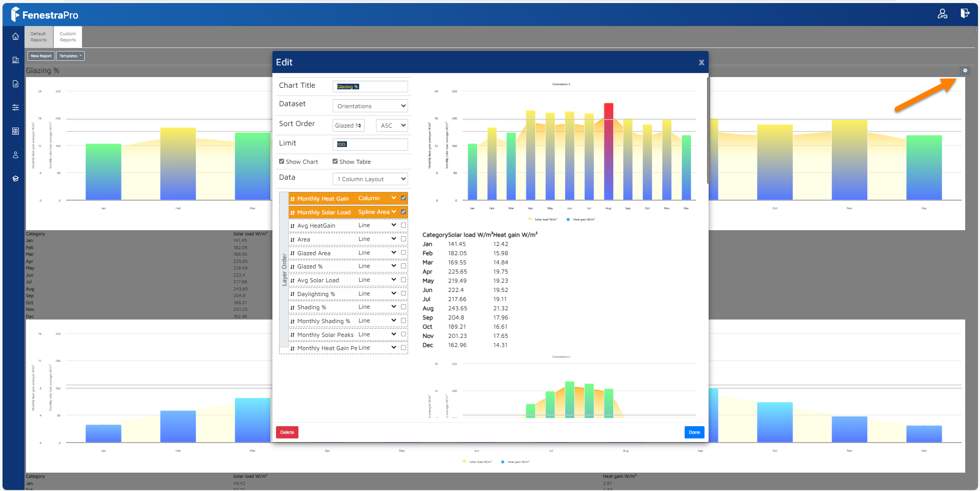Image resolution: width=980 pixels, height=491 pixels.
Task: Grab the reorder handle for Area layer
Action: (x=292, y=239)
